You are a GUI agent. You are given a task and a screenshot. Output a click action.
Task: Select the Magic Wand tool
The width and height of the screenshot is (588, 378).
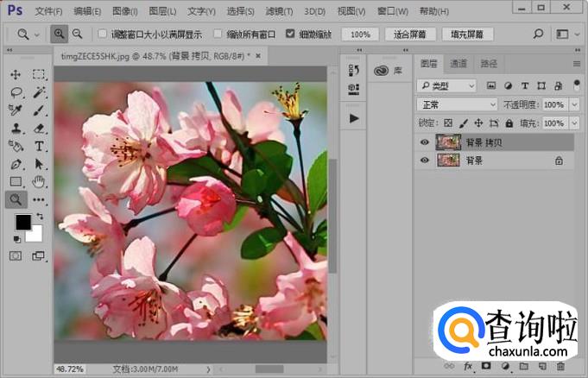click(39, 92)
